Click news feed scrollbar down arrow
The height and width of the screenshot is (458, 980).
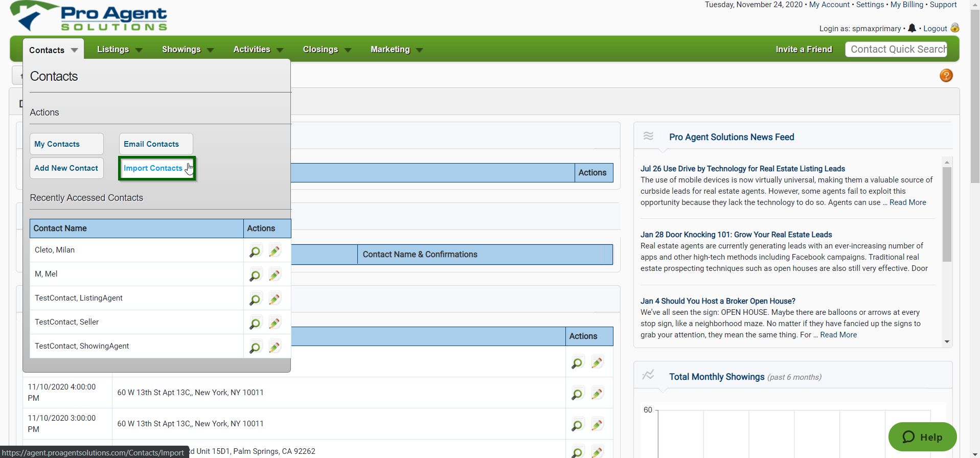point(947,342)
